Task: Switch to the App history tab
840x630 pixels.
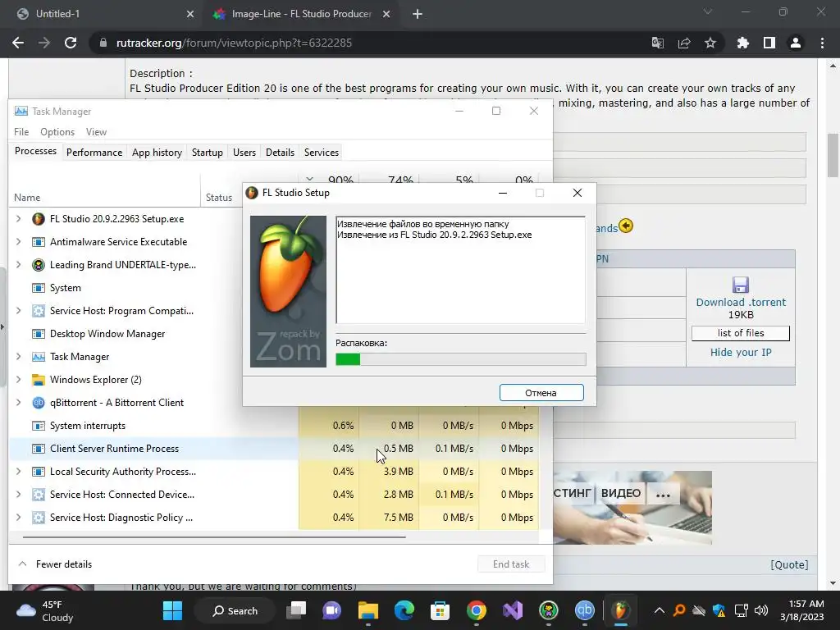Action: click(x=157, y=152)
